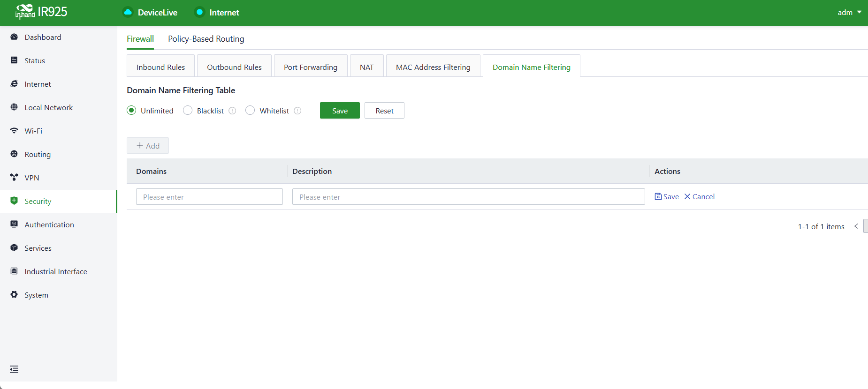
Task: Open the Firewall top tab
Action: tap(140, 39)
